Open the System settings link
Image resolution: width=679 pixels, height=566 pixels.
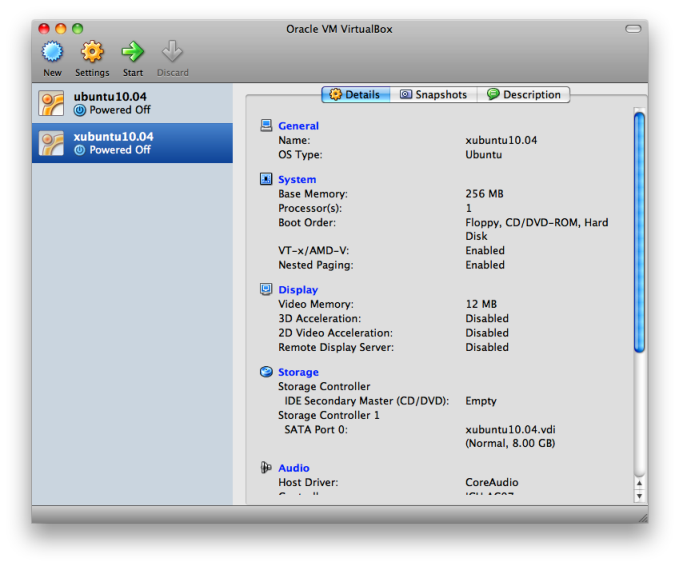coord(297,179)
